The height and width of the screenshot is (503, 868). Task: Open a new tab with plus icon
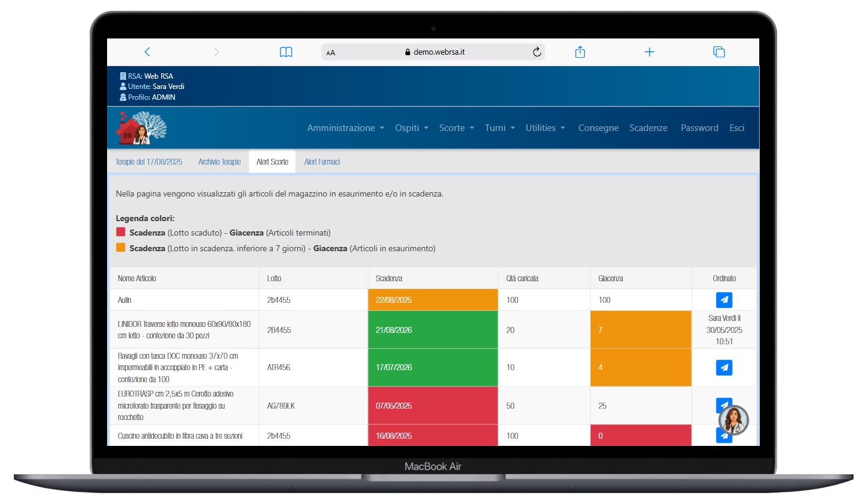click(649, 52)
